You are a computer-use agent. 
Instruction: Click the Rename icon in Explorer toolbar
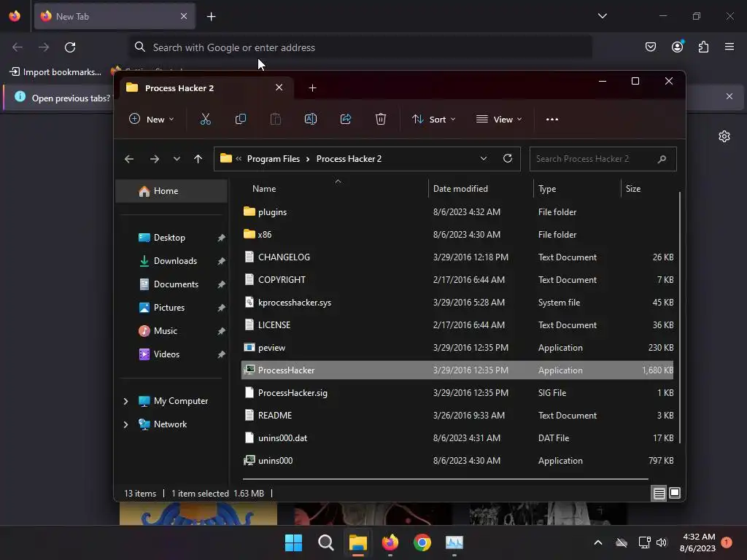[x=311, y=119]
